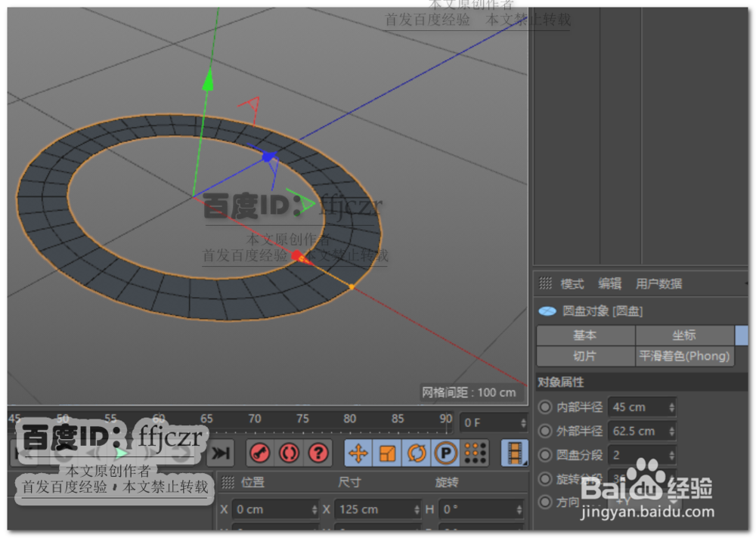The image size is (756, 538).
Task: Toggle the 旋转分段 animation dot
Action: click(x=545, y=479)
